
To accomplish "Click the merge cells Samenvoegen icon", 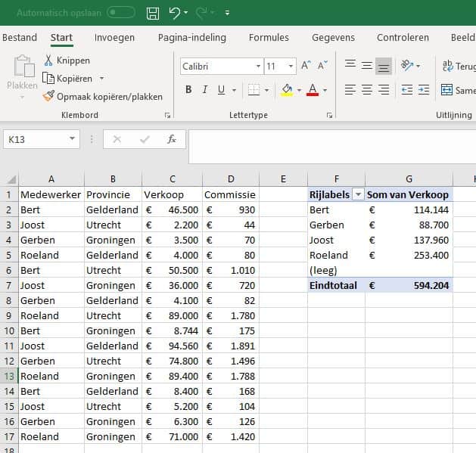I will pos(446,90).
